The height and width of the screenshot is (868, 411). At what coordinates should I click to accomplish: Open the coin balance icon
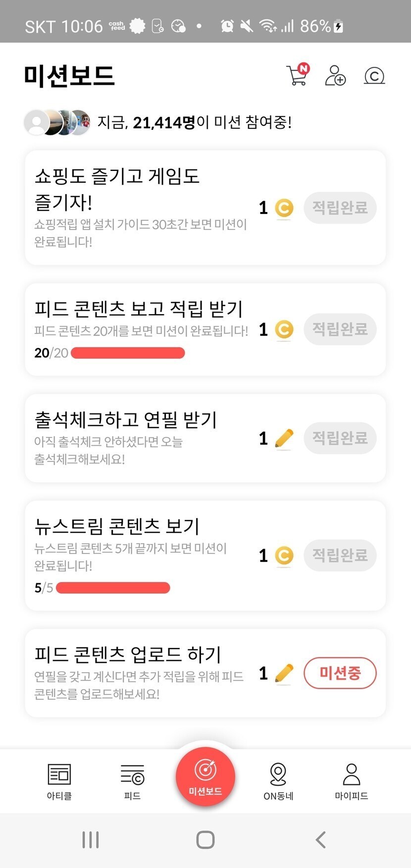[374, 76]
